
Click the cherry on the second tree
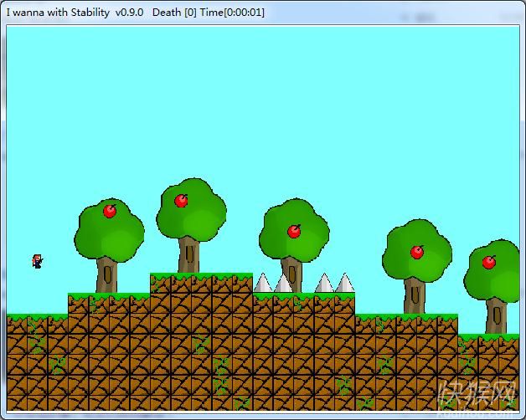pyautogui.click(x=181, y=201)
